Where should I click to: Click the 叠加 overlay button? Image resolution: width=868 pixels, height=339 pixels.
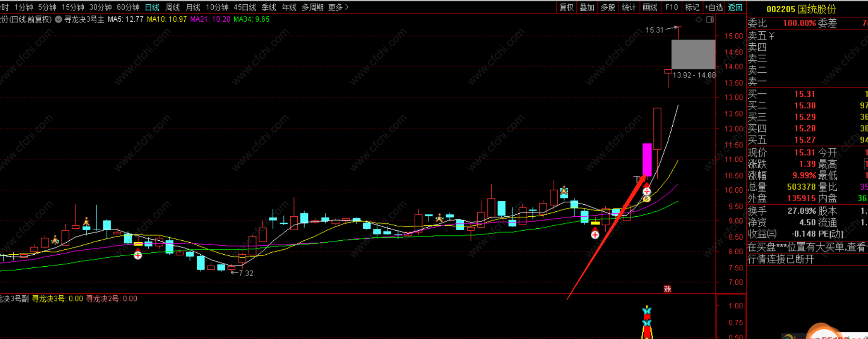point(587,7)
